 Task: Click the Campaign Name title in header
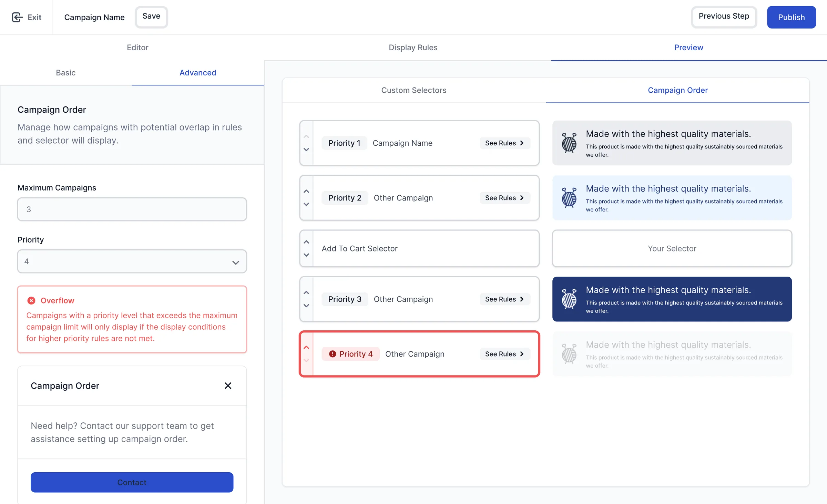point(94,17)
